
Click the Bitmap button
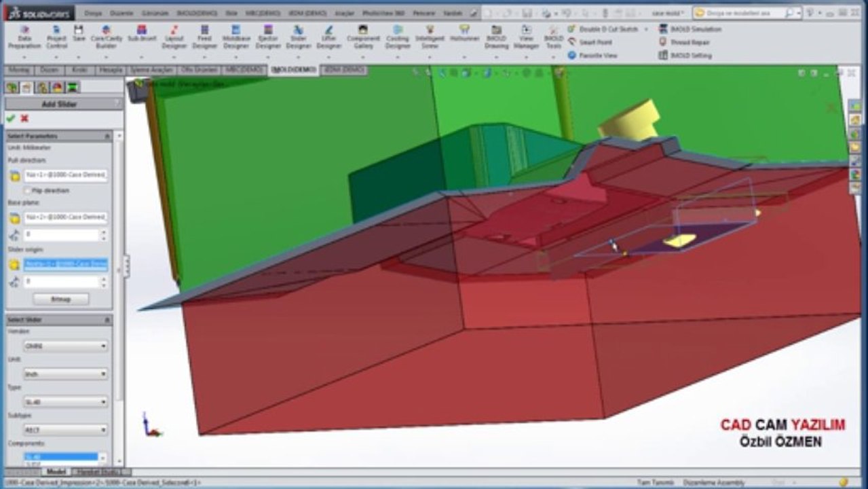pos(61,299)
